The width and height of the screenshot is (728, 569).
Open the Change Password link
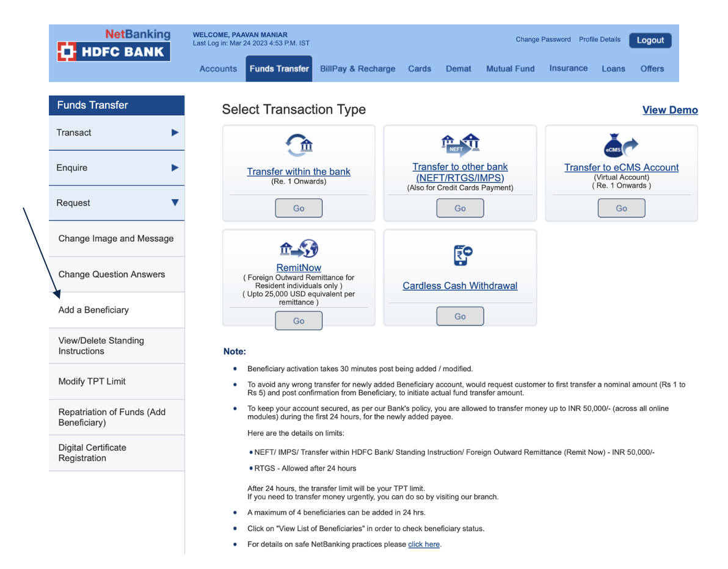(x=543, y=40)
